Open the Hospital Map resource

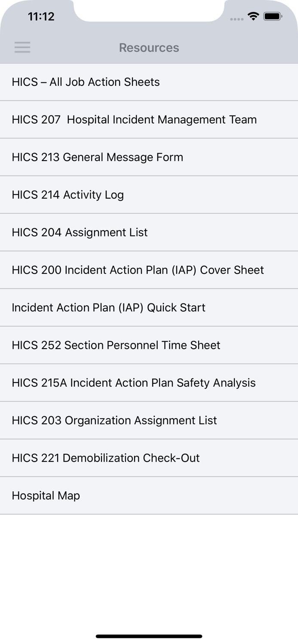coord(46,495)
